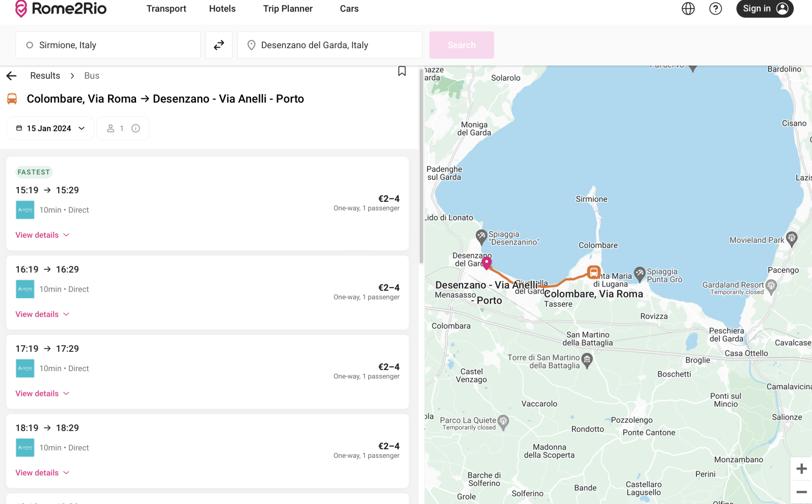This screenshot has width=812, height=504.
Task: Go back using the left arrow
Action: click(x=12, y=76)
